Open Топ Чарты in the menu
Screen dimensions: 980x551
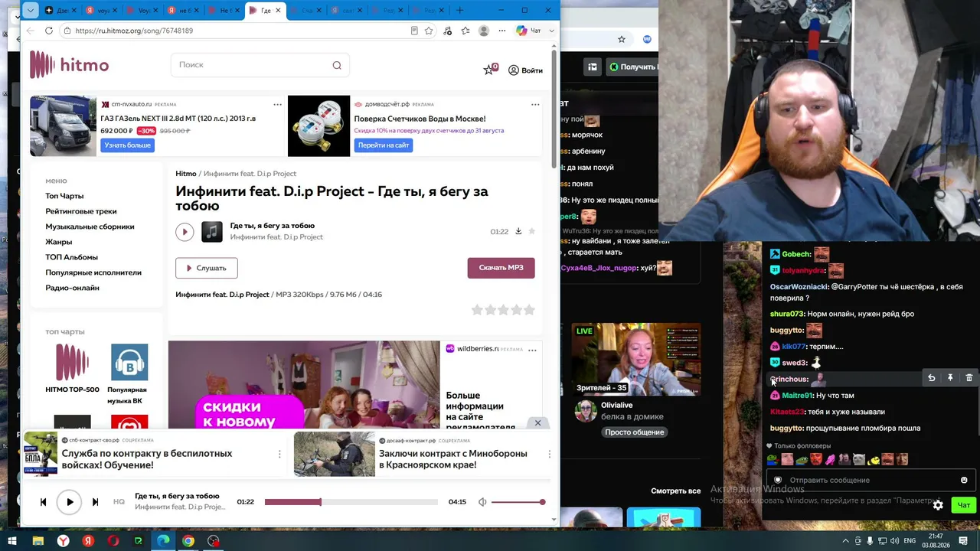tap(64, 196)
